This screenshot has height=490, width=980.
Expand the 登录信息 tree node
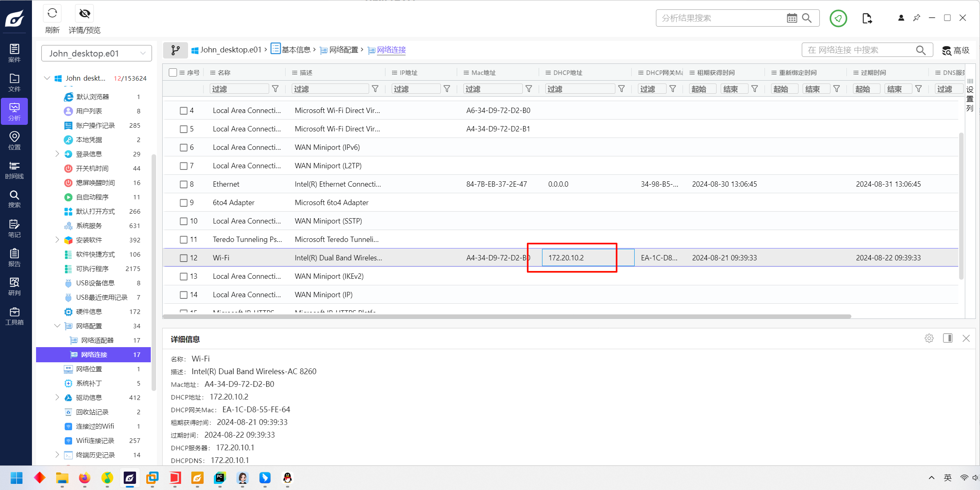(x=57, y=154)
